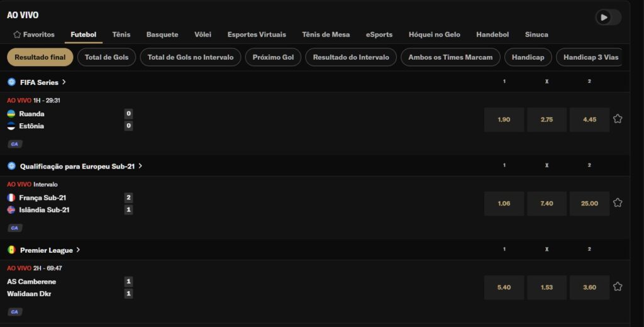Open the Estônia team name
Screen dimensions: 644x327
31,126
